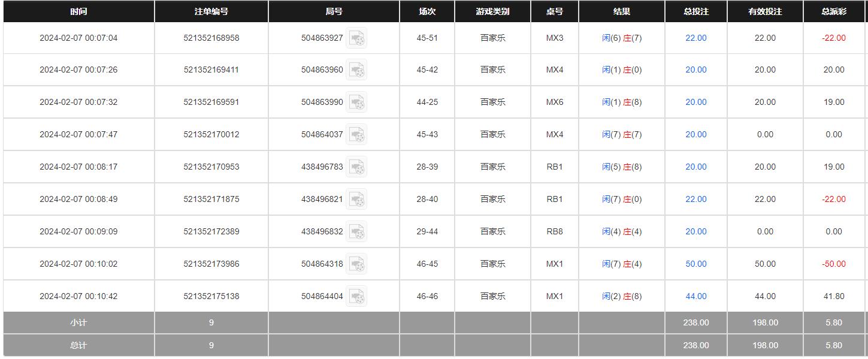
Task: Open video replay icon for round 504864404
Action: (x=356, y=297)
